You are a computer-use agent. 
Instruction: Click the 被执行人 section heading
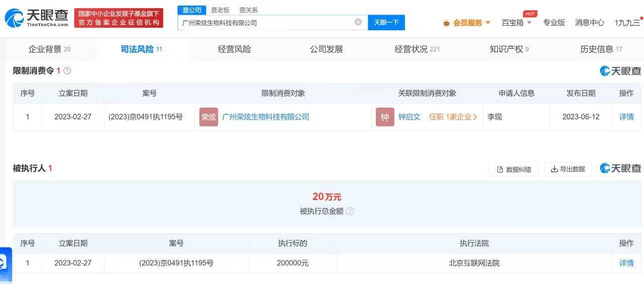(29, 168)
